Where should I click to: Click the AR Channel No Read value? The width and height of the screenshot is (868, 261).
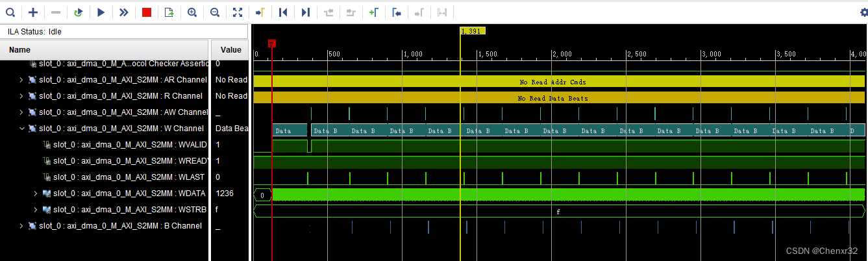pos(231,80)
